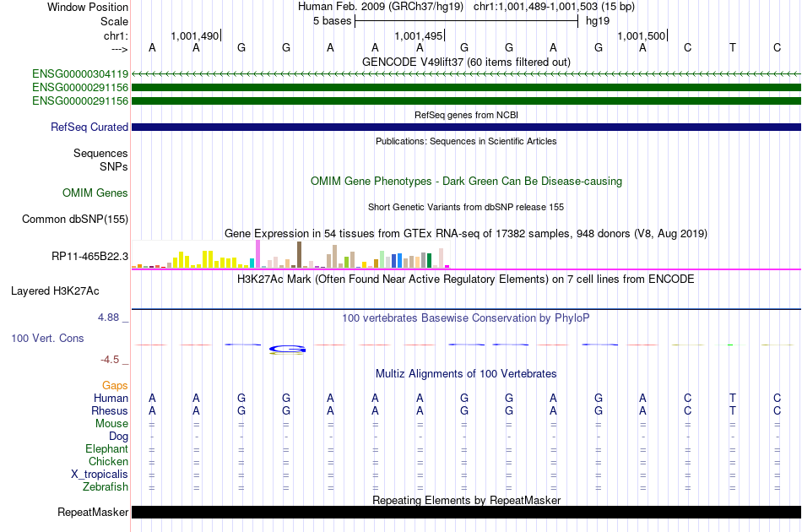Click the Multiz Alignments of 100 Vertebrates title
This screenshot has height=532, width=802.
tap(466, 374)
